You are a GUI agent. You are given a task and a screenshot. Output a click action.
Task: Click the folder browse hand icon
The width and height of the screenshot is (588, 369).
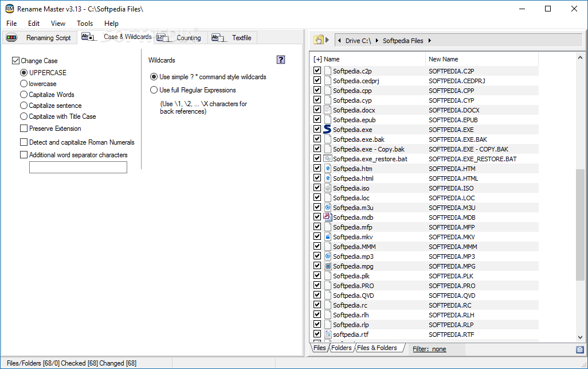(x=319, y=40)
